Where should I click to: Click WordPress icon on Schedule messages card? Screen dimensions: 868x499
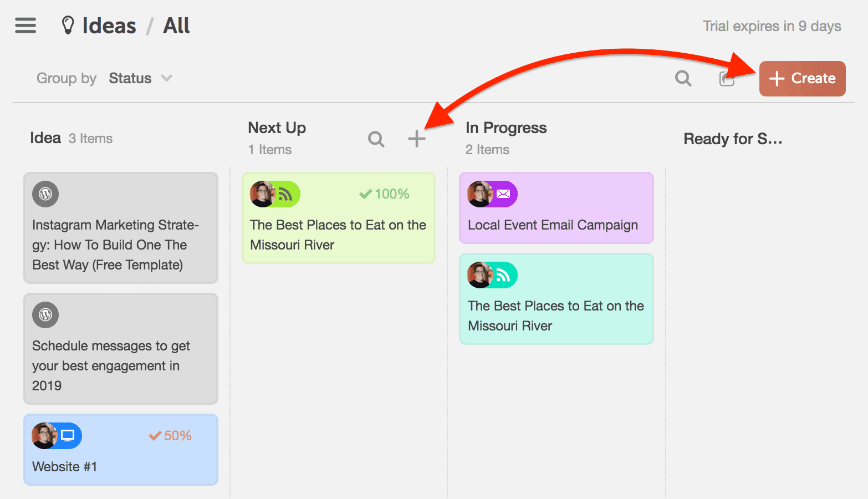click(45, 315)
